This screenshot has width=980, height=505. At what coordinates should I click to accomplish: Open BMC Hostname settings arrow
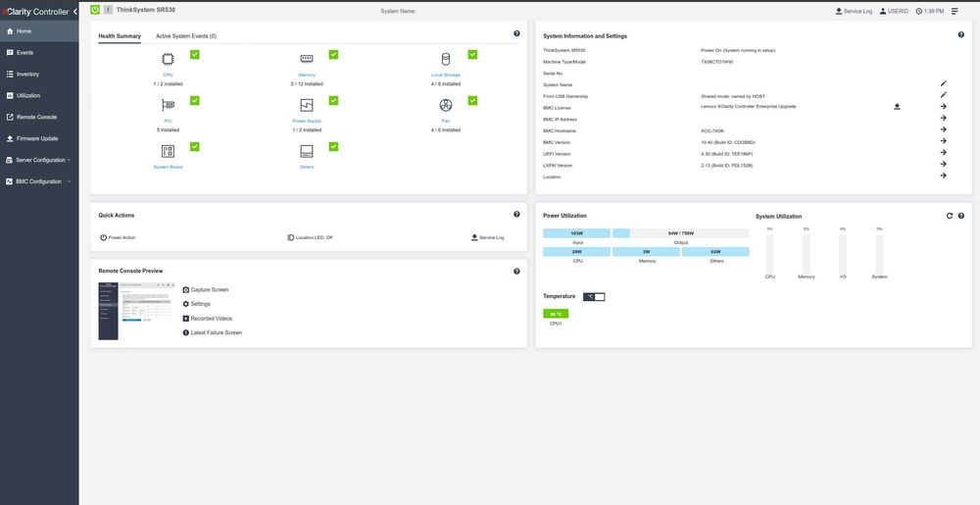pyautogui.click(x=943, y=129)
